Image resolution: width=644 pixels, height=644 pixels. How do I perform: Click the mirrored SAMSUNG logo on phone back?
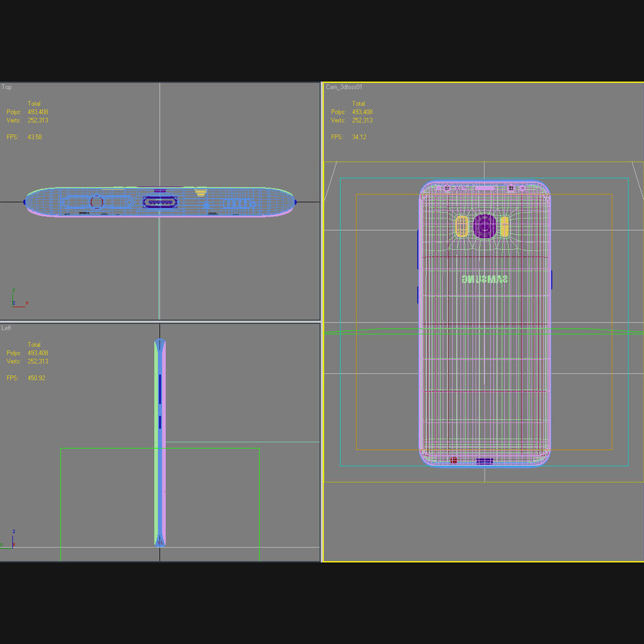pos(485,279)
